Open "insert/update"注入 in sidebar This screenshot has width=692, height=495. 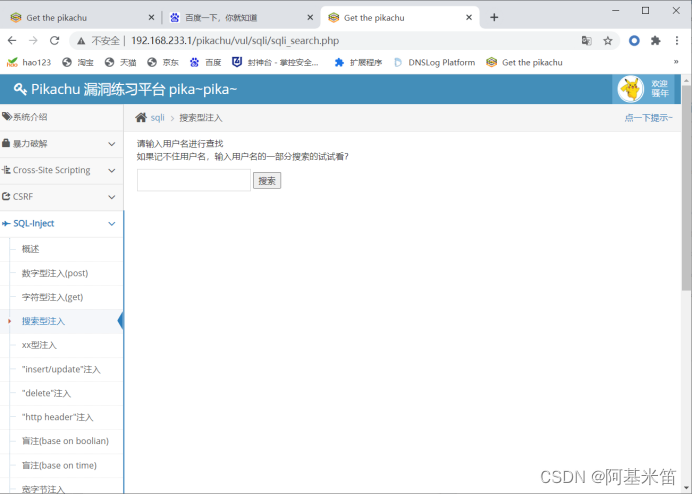(61, 369)
